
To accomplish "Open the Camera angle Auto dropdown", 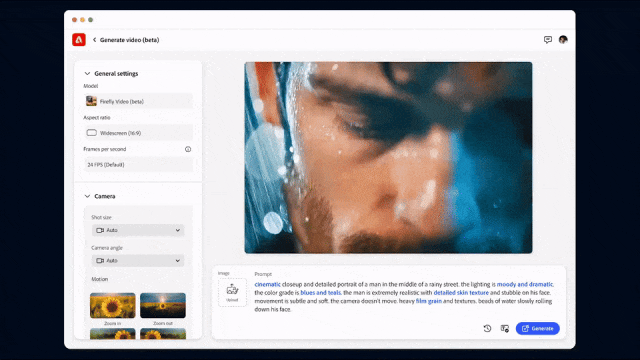I will (138, 260).
